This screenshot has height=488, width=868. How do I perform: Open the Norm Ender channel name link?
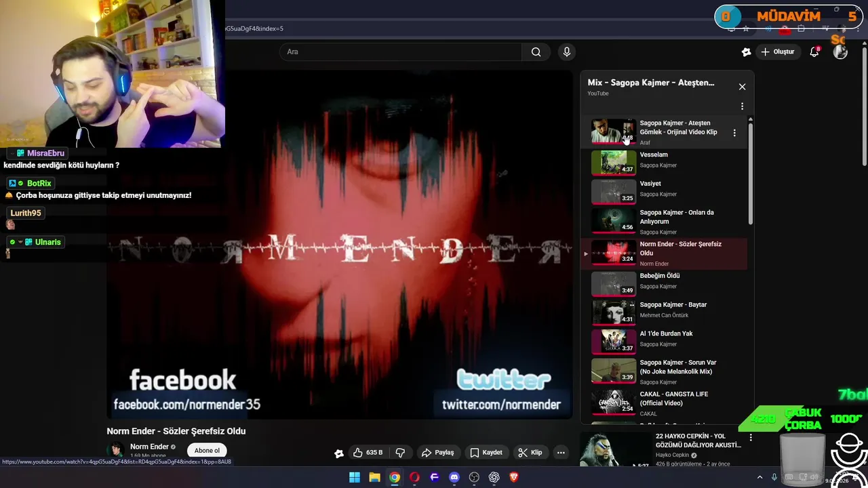pos(149,447)
